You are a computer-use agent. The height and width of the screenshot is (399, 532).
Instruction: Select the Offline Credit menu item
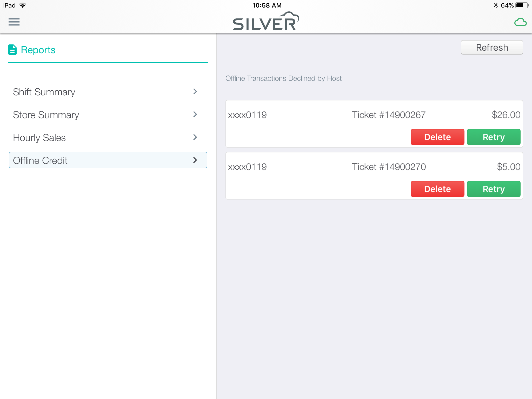(x=108, y=160)
